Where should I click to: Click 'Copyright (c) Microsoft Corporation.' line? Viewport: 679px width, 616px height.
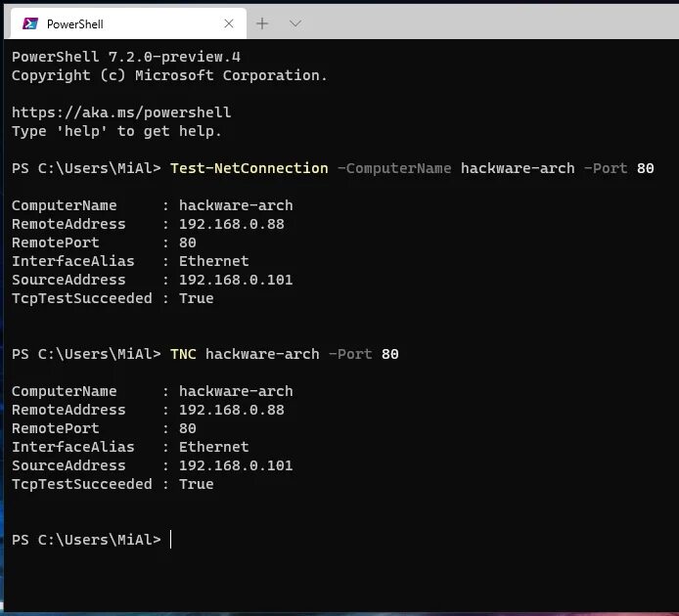coord(169,75)
